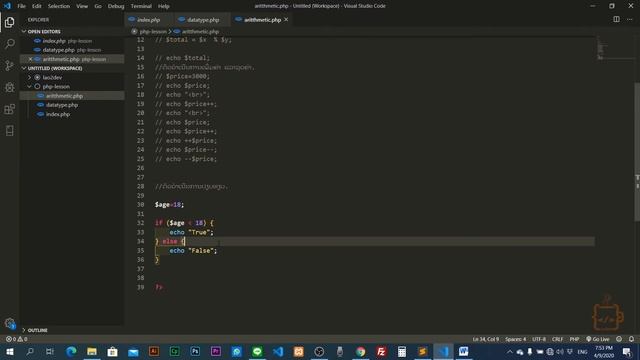The image size is (640, 360).
Task: Open the Extensions view
Action: click(9, 109)
